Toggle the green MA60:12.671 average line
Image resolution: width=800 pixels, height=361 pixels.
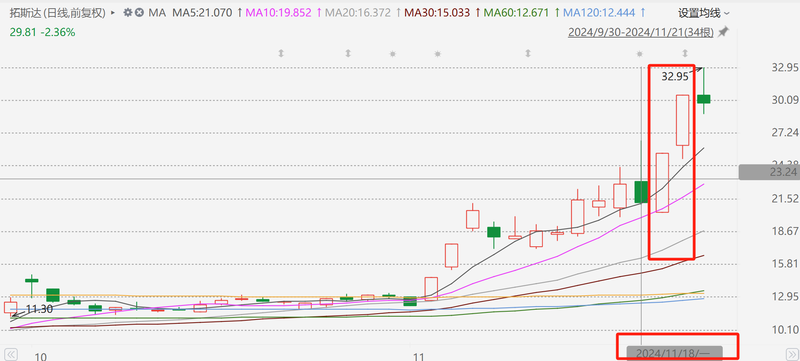tap(516, 13)
